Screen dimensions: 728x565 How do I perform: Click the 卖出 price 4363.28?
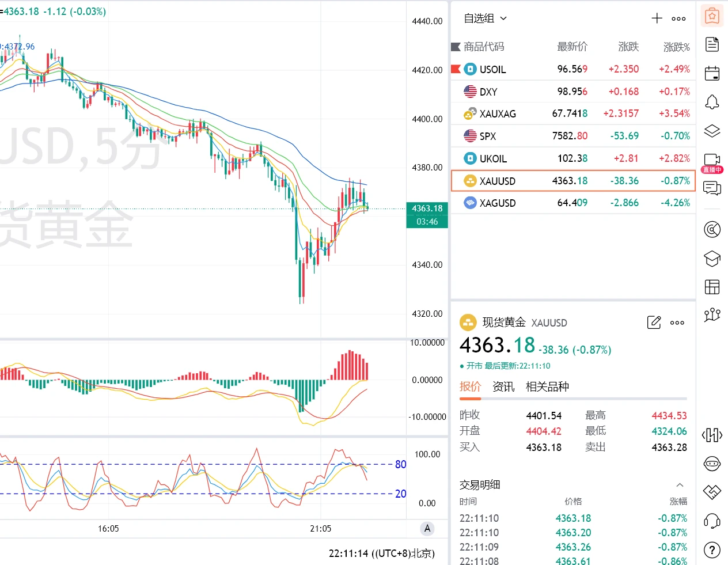[x=669, y=448]
